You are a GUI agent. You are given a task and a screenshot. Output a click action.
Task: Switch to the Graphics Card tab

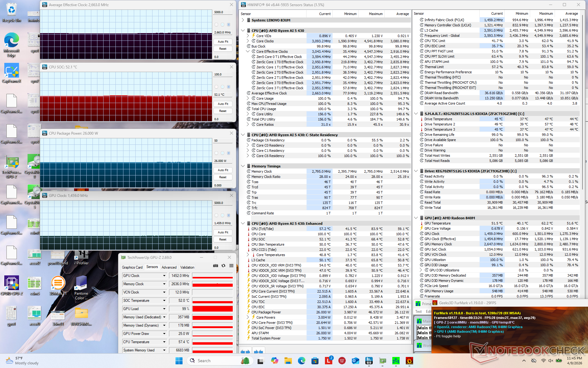132,267
